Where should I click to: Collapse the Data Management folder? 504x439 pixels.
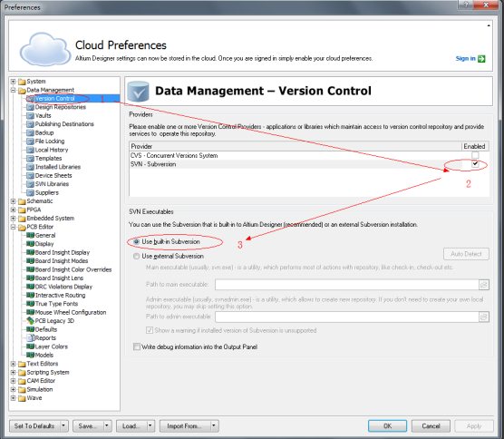[x=14, y=90]
